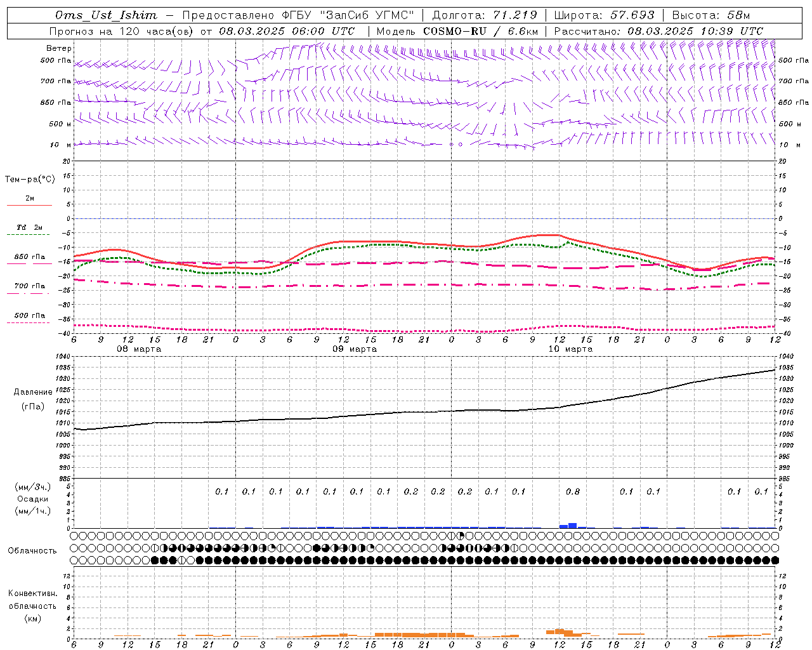
Task: Click the 2м temperature legend label
Action: pos(30,198)
